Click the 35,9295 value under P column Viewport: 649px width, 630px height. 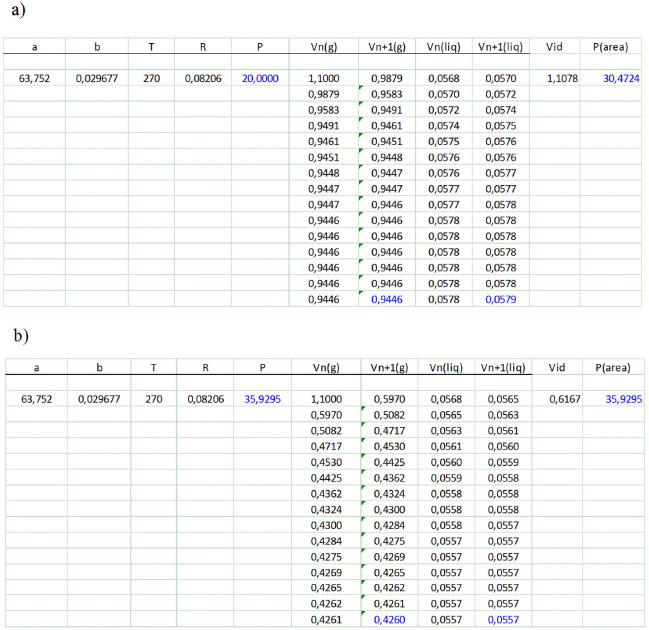(x=261, y=398)
